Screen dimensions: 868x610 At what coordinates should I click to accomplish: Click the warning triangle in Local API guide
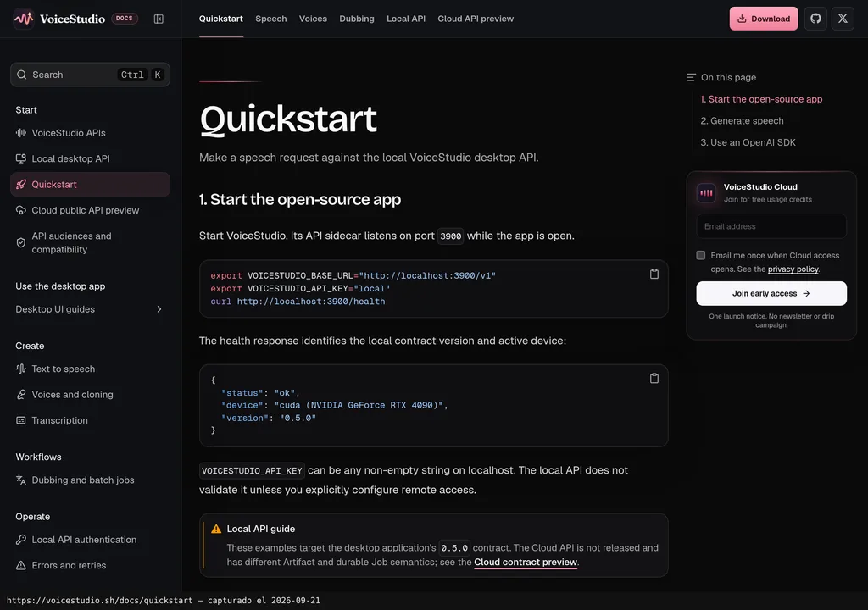[216, 530]
